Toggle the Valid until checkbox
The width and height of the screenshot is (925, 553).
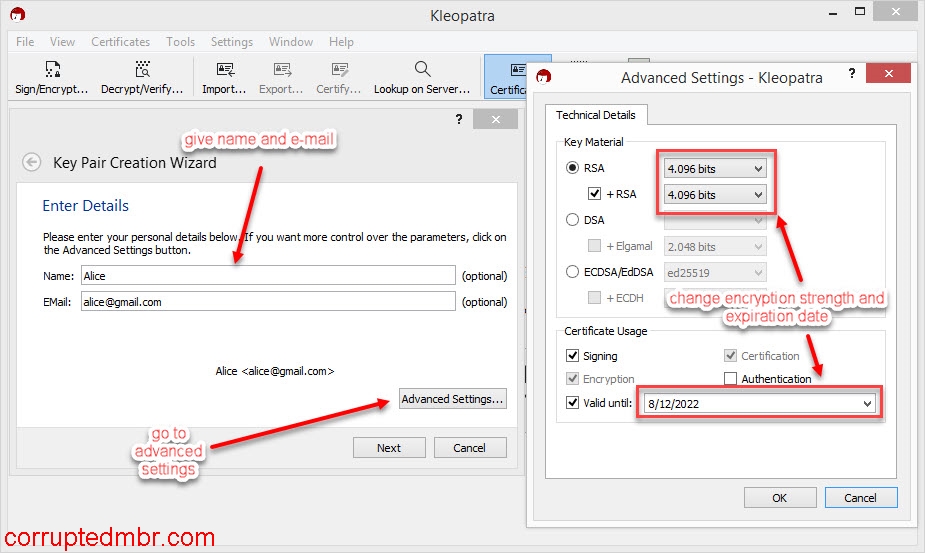[x=572, y=403]
